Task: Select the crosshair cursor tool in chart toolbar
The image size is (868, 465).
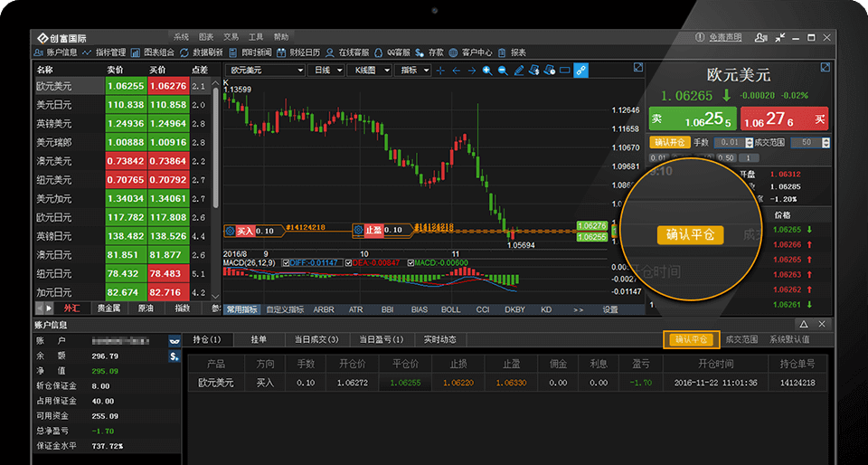Action: tap(440, 71)
